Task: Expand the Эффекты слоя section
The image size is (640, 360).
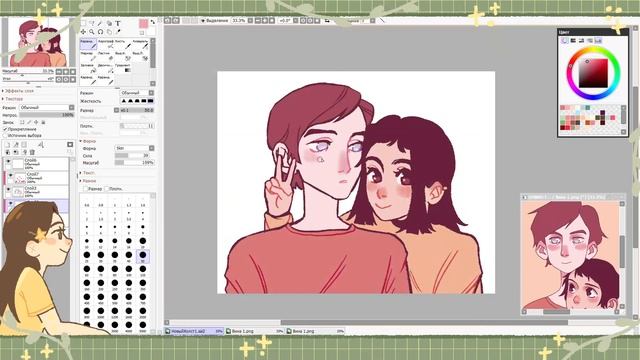Action: [18, 91]
